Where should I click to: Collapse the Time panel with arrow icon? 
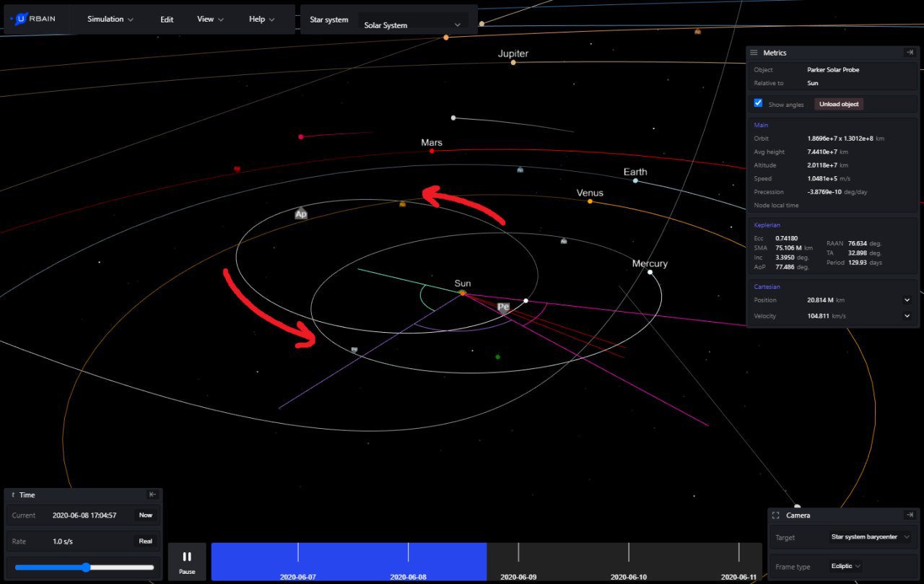[153, 494]
